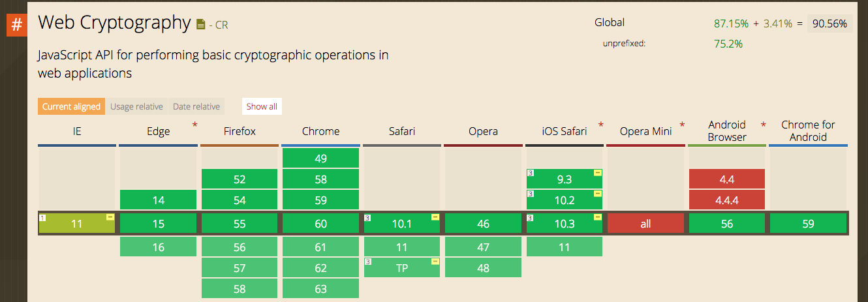Select the Opera Mini all cell
The image size is (868, 302).
645,224
